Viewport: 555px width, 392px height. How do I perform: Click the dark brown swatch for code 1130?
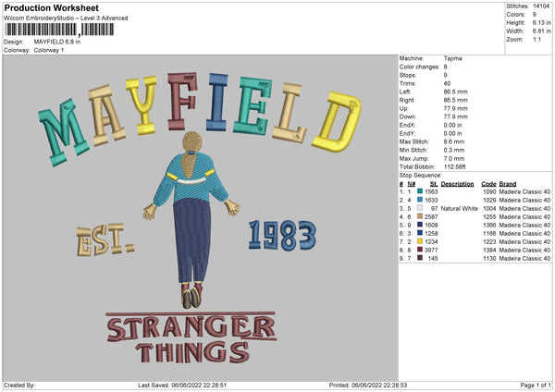420,258
